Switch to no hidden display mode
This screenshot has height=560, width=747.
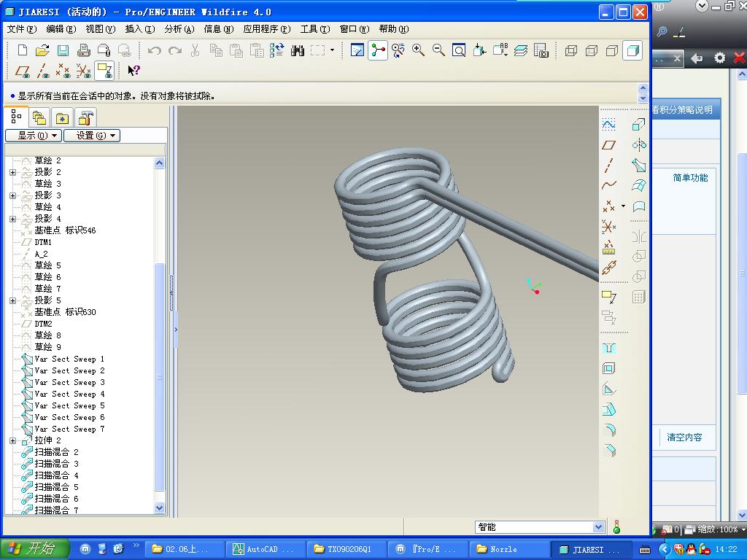(x=612, y=50)
